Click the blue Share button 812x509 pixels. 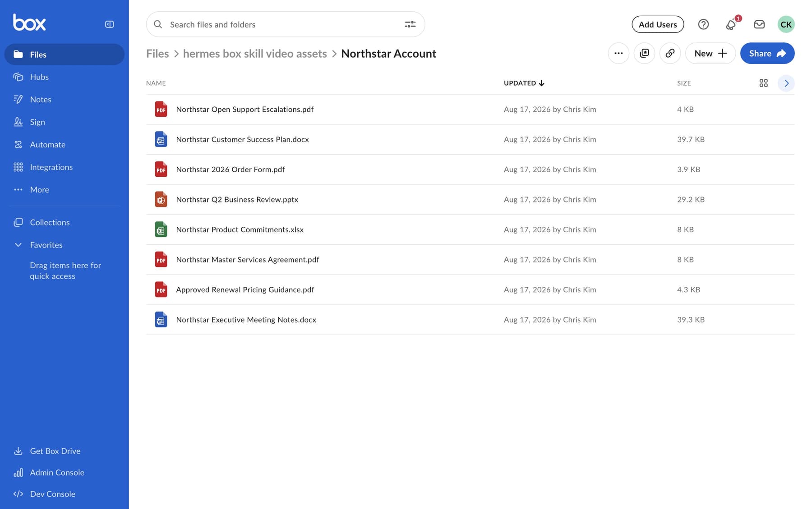click(x=767, y=53)
